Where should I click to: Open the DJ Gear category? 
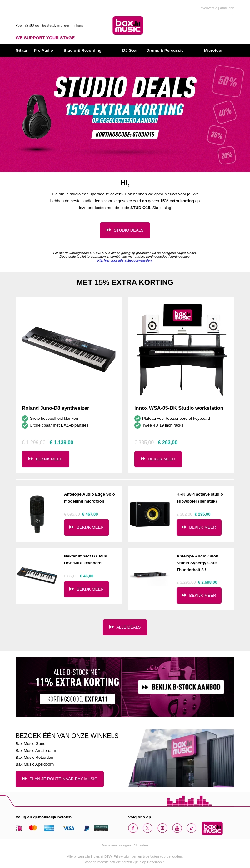[x=130, y=50]
